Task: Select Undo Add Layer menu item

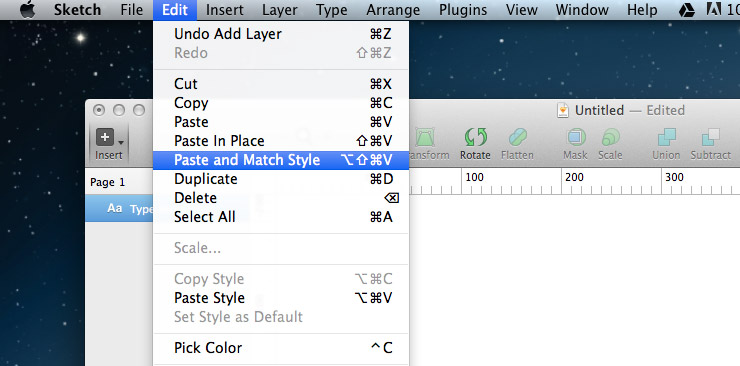Action: click(281, 34)
